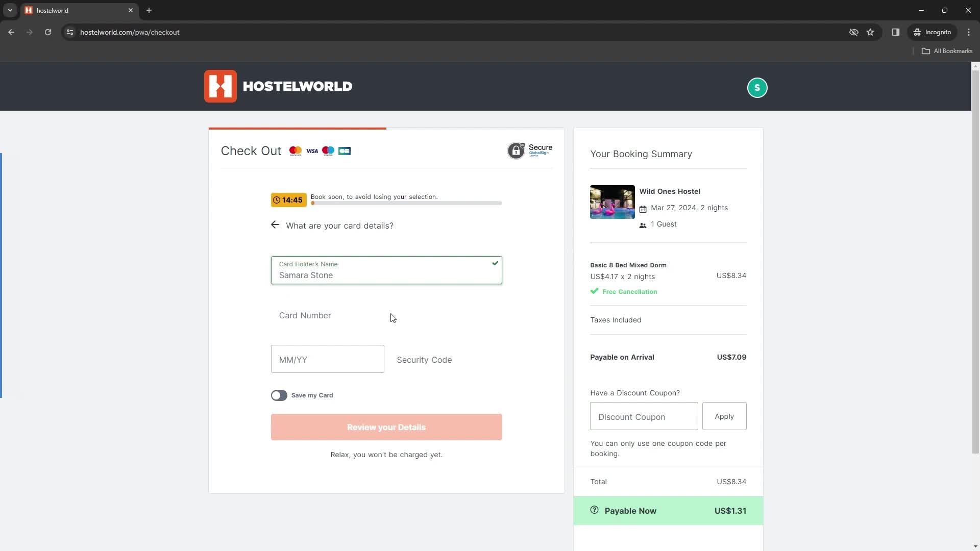The image size is (980, 551).
Task: Click the fourth card payment icon
Action: [x=344, y=151]
